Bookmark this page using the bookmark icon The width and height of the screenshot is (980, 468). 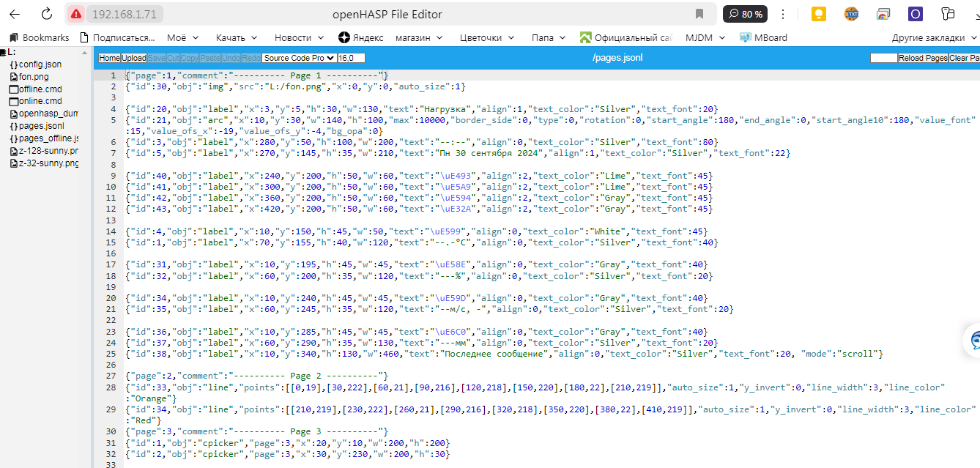pos(699,14)
